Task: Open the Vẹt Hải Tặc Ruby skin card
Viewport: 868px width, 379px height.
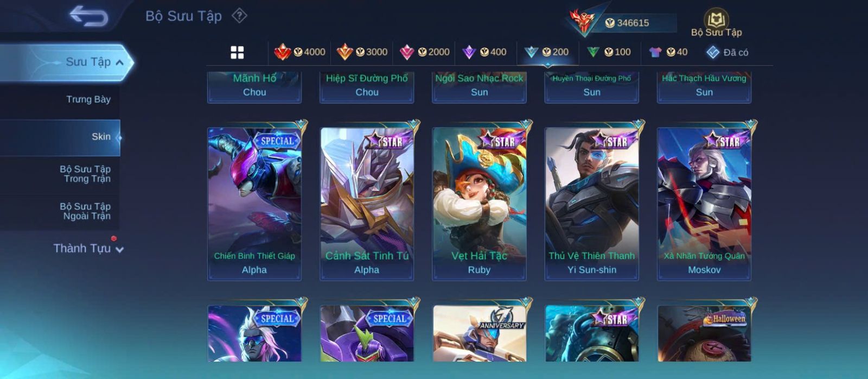Action: point(479,204)
